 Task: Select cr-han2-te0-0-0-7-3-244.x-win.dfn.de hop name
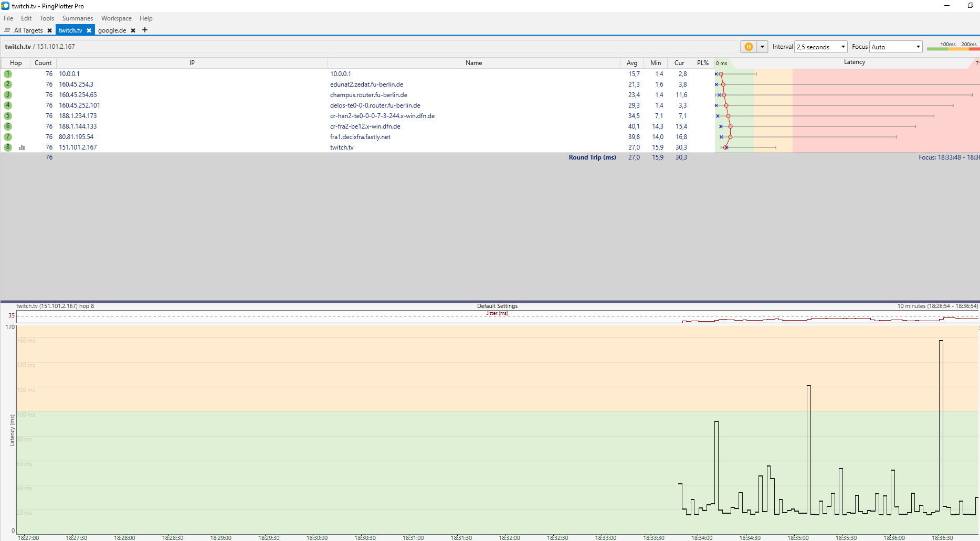[x=382, y=116]
